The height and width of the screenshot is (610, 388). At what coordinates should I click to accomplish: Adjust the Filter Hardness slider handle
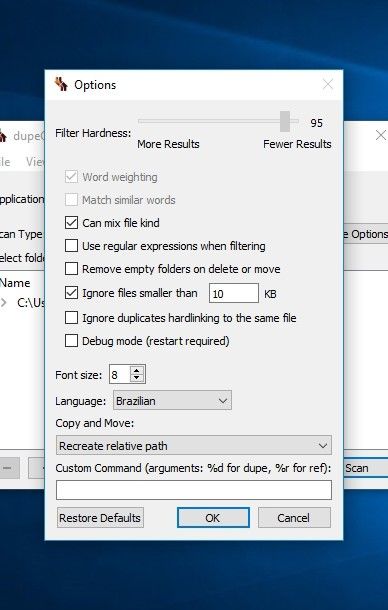285,121
